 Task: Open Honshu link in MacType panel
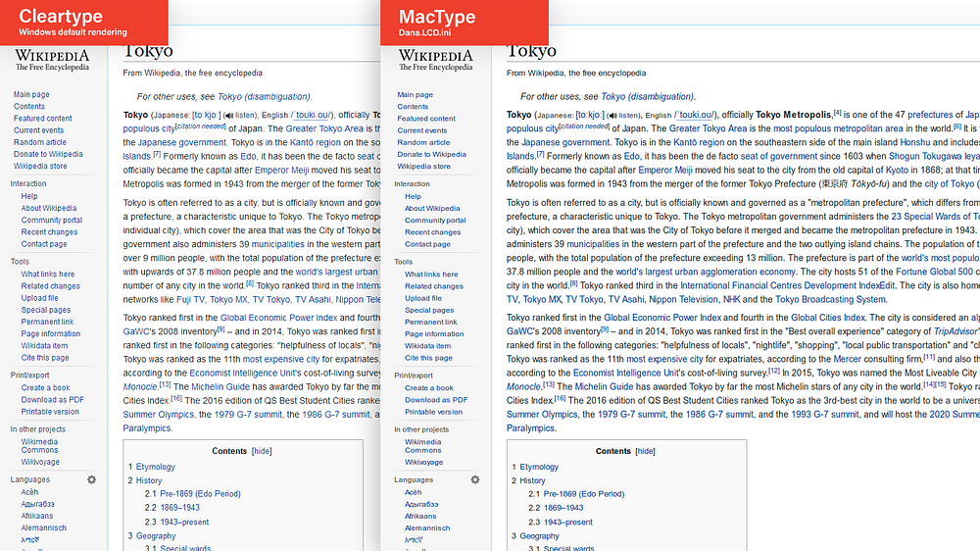[x=915, y=142]
